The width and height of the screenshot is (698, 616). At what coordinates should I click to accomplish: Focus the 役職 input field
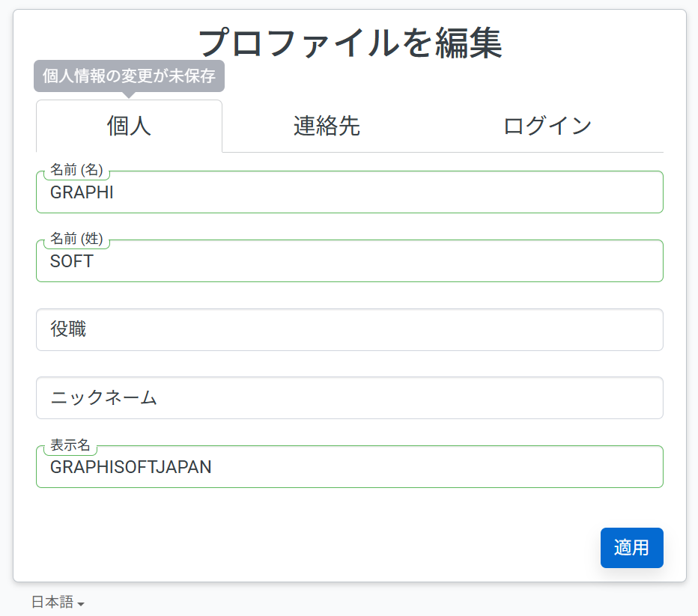pyautogui.click(x=350, y=329)
